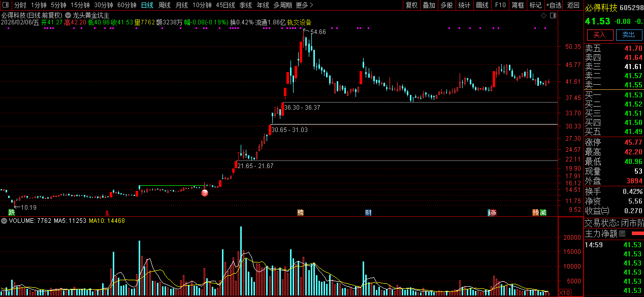
Task: Click the sidebar panel toggle icon at top-left
Action: coord(6,5)
